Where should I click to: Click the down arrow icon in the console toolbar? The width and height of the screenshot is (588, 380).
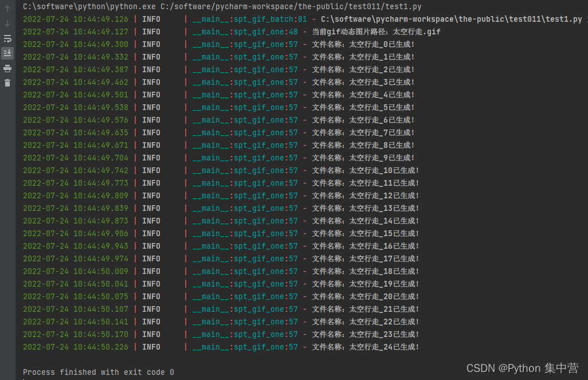click(x=7, y=23)
